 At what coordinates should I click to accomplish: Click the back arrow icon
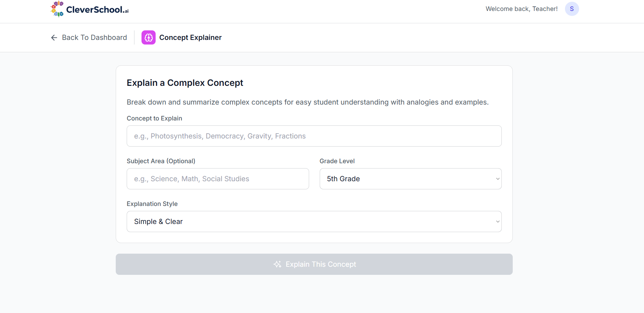[x=54, y=37]
